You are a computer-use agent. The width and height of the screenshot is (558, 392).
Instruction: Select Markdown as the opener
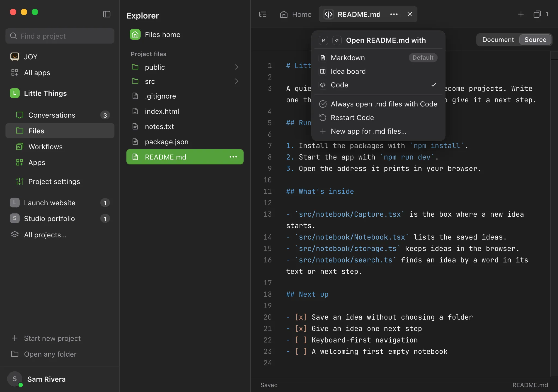tap(378, 58)
